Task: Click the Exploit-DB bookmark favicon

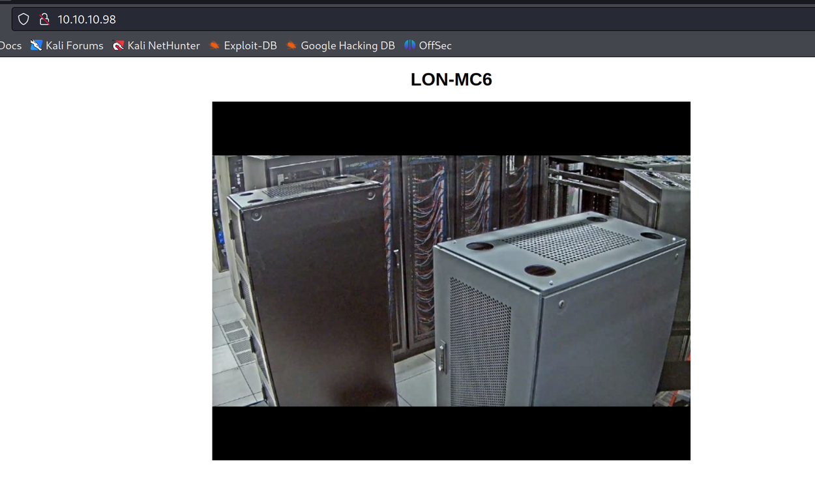Action: 215,46
